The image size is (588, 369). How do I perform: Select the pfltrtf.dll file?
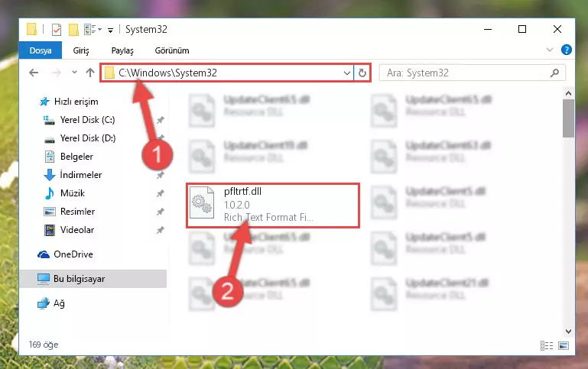coord(273,206)
